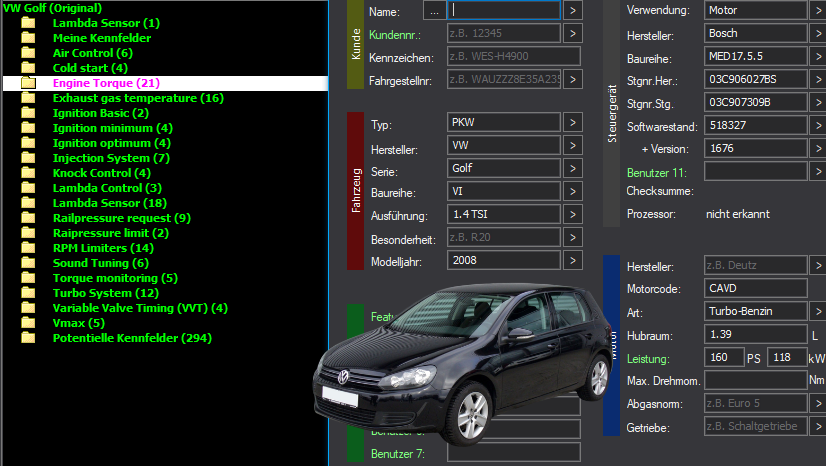The height and width of the screenshot is (466, 826).
Task: Open the Baureihe dropdown arrow next to VI
Action: pos(573,191)
